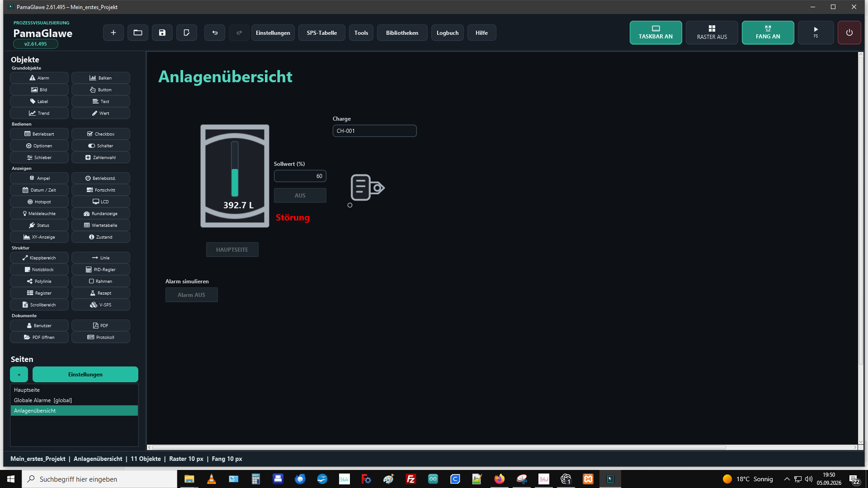Screen dimensions: 868x488
Task: Add a Checkbox object from palette
Action: tap(101, 134)
